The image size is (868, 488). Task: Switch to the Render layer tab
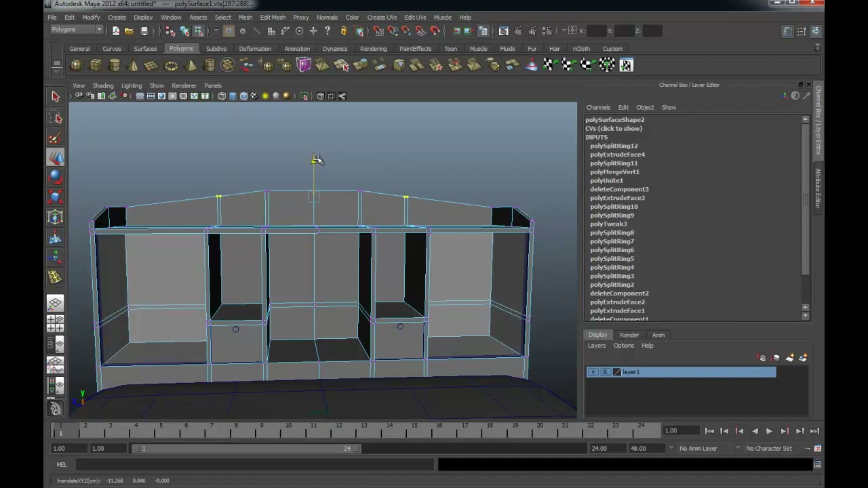pos(629,335)
